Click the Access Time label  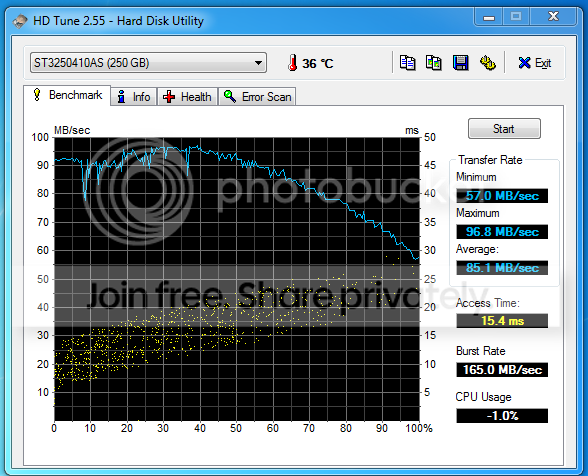pyautogui.click(x=488, y=303)
